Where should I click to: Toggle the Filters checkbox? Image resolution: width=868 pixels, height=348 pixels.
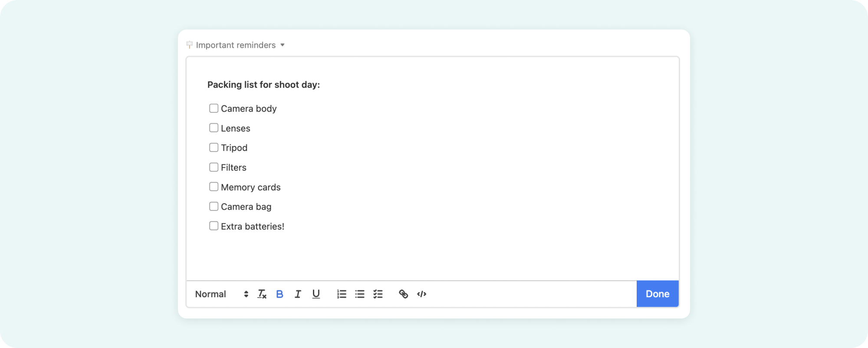click(214, 167)
